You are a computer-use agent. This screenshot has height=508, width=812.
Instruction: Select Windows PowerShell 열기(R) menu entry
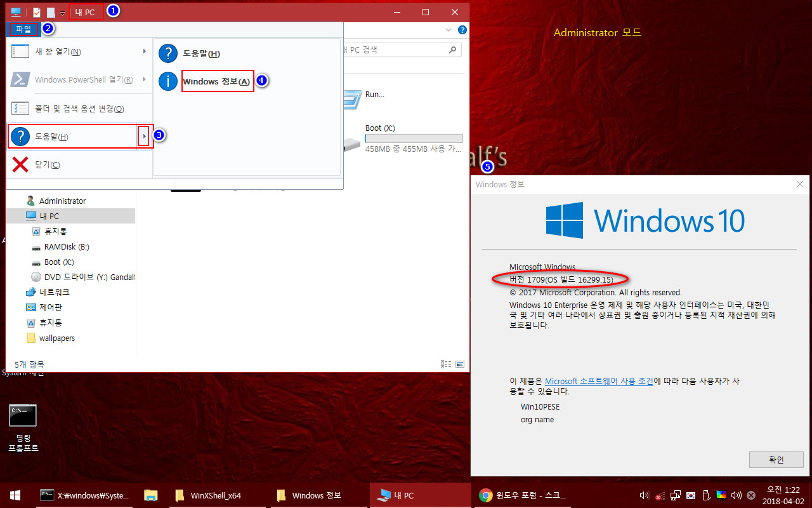coord(79,79)
